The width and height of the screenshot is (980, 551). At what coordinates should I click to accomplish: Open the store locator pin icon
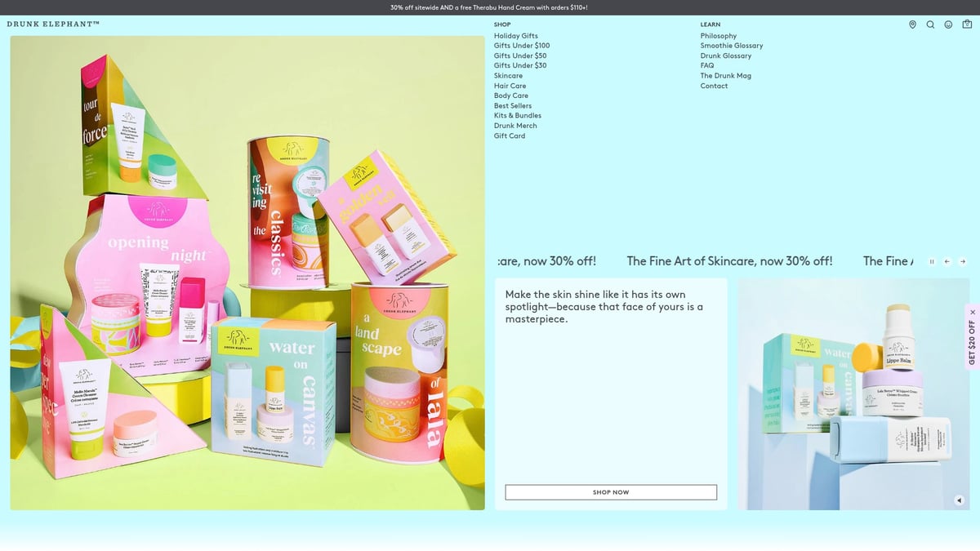pyautogui.click(x=912, y=24)
